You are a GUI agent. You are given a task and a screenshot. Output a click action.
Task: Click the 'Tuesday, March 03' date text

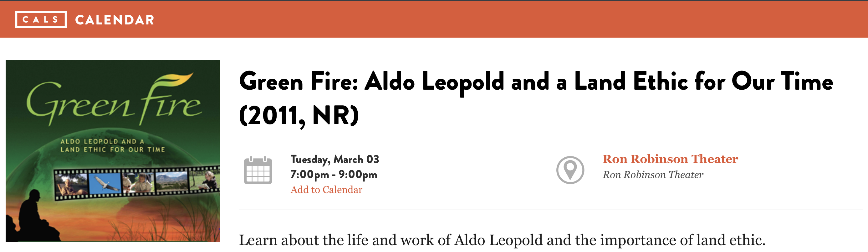coord(334,159)
